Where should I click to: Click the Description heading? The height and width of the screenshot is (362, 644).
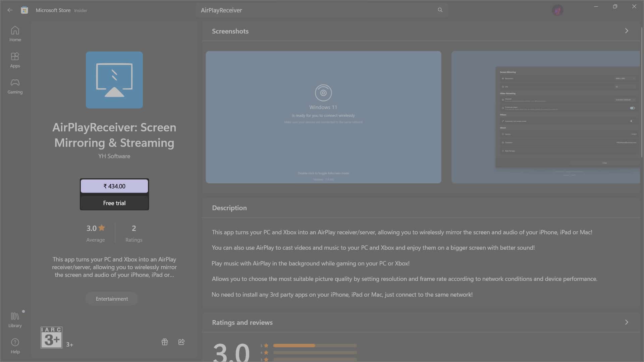(229, 208)
